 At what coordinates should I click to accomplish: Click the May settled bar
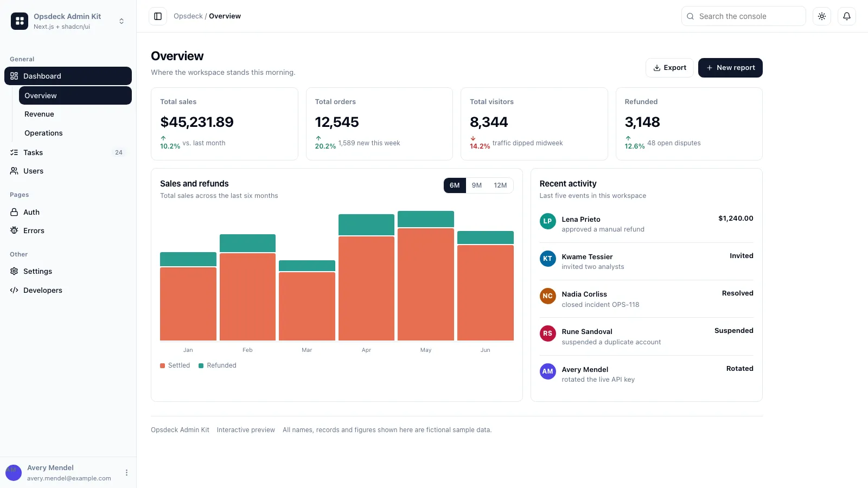(426, 284)
